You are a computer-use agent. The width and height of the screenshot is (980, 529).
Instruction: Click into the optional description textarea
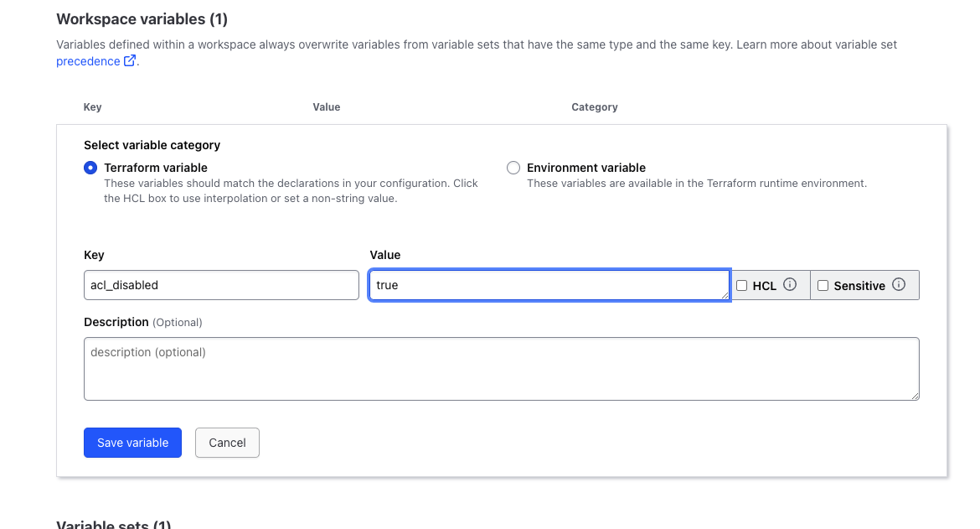(x=501, y=369)
